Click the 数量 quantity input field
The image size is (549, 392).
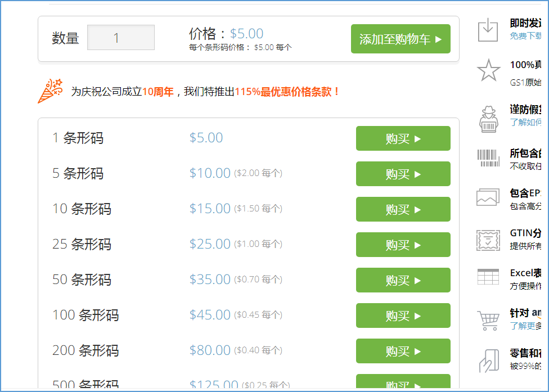click(121, 38)
